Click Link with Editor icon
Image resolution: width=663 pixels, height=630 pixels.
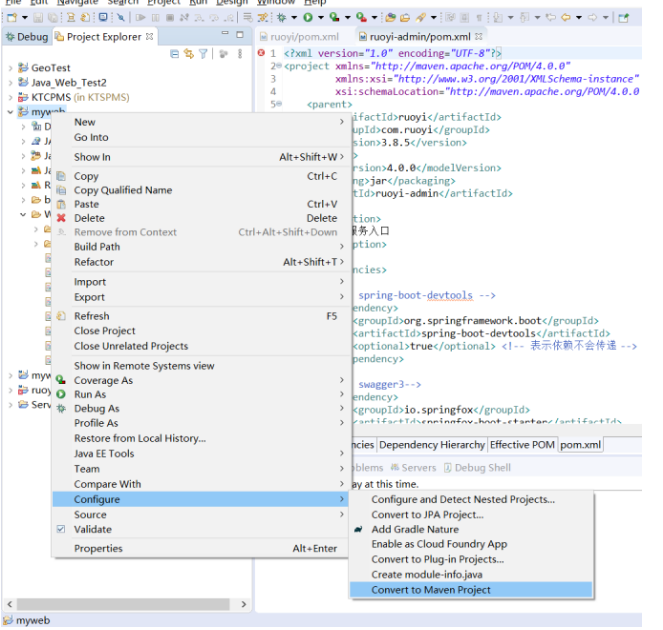[x=189, y=54]
